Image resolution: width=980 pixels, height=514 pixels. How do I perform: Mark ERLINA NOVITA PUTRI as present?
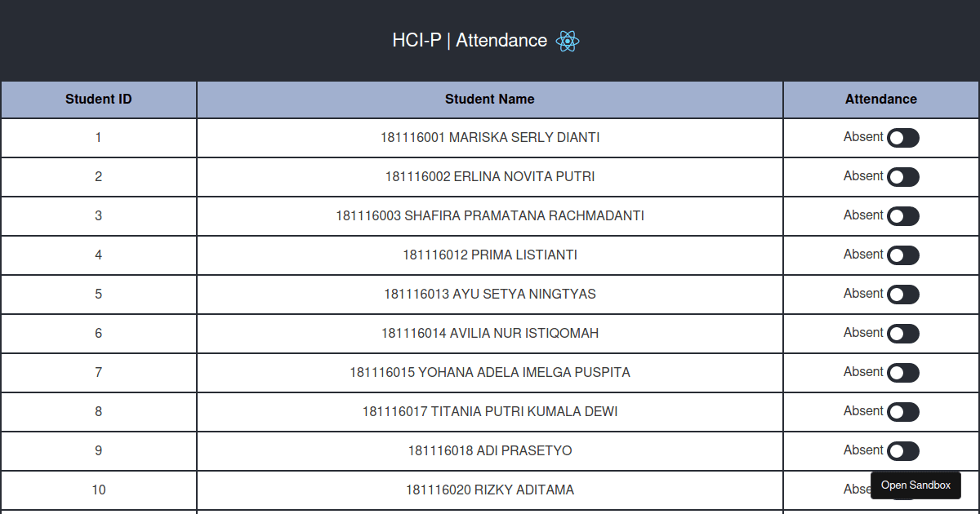pyautogui.click(x=902, y=177)
